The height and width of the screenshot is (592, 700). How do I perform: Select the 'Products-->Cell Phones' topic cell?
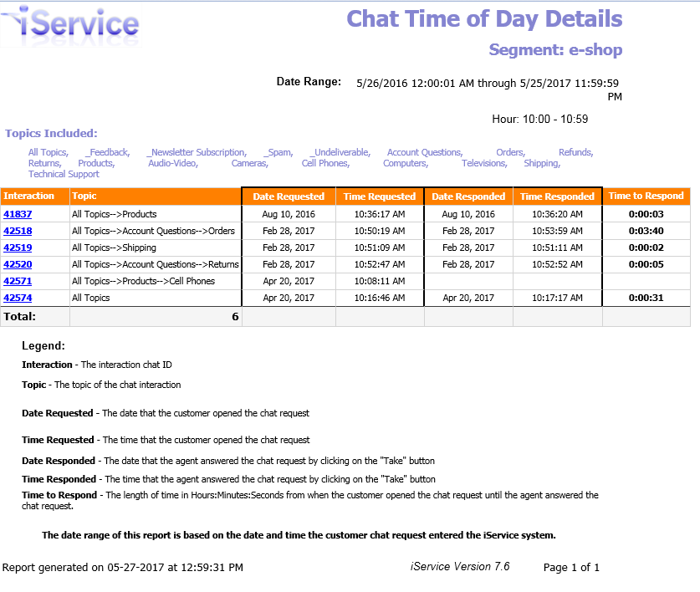tap(156, 281)
